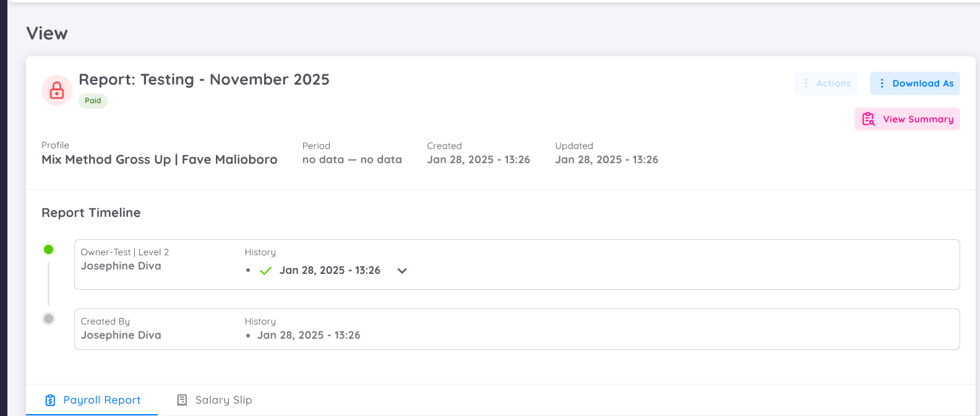Click the kebab icon on the Actions button

point(806,83)
